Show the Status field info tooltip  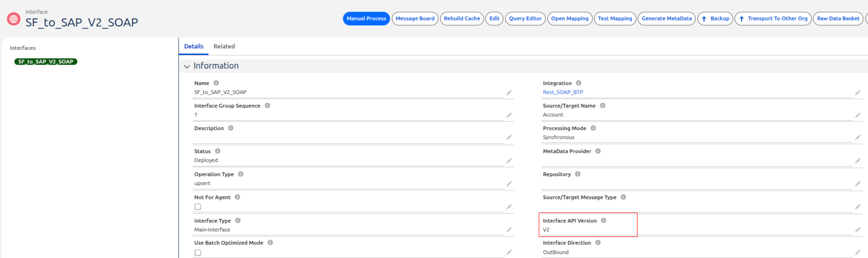click(218, 151)
